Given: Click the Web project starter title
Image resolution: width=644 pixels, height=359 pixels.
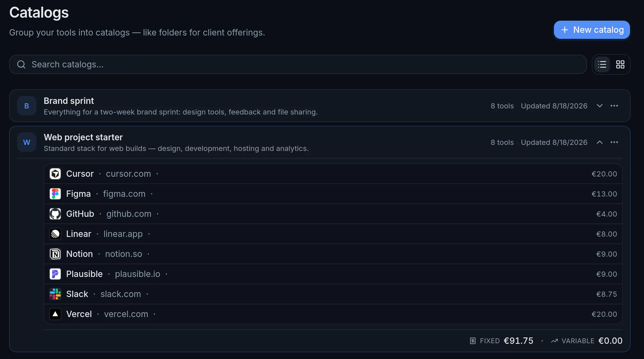Looking at the screenshot, I should coord(83,137).
